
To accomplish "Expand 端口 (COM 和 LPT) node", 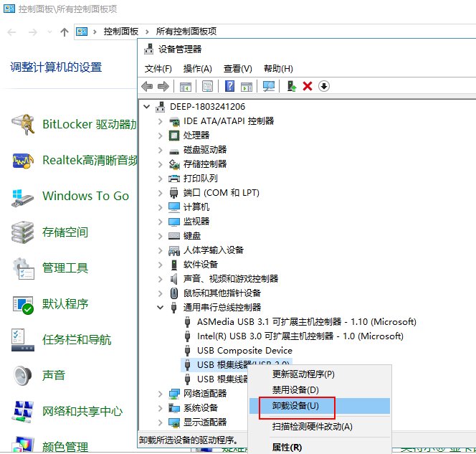I will 160,193.
